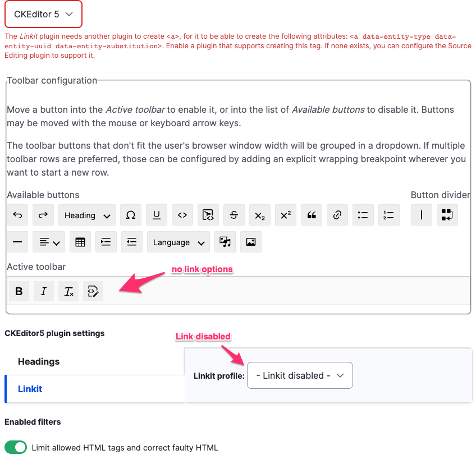Select the Text alignment dropdown button
This screenshot has width=476, height=464.
(x=49, y=242)
